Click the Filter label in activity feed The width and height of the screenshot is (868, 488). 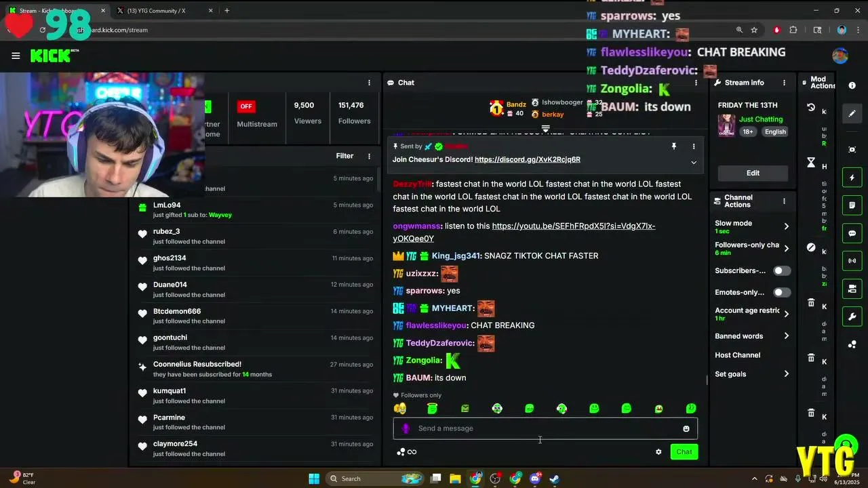pyautogui.click(x=344, y=156)
